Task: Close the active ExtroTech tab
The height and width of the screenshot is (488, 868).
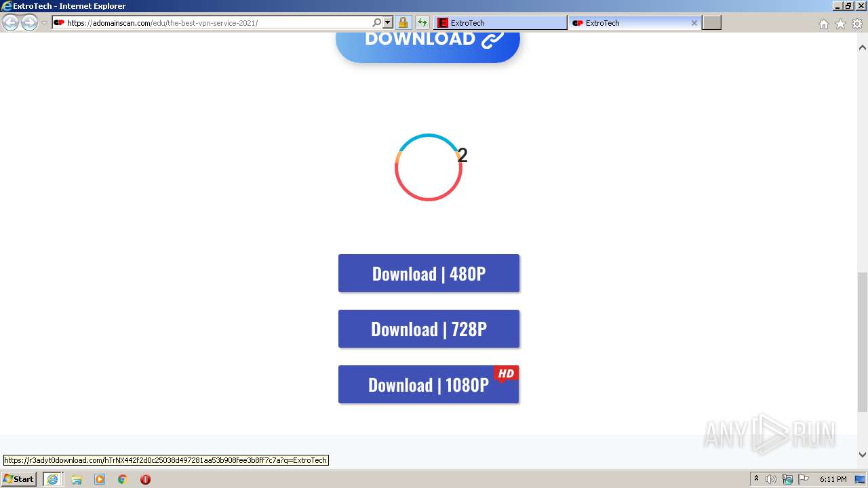Action: pyautogui.click(x=694, y=23)
